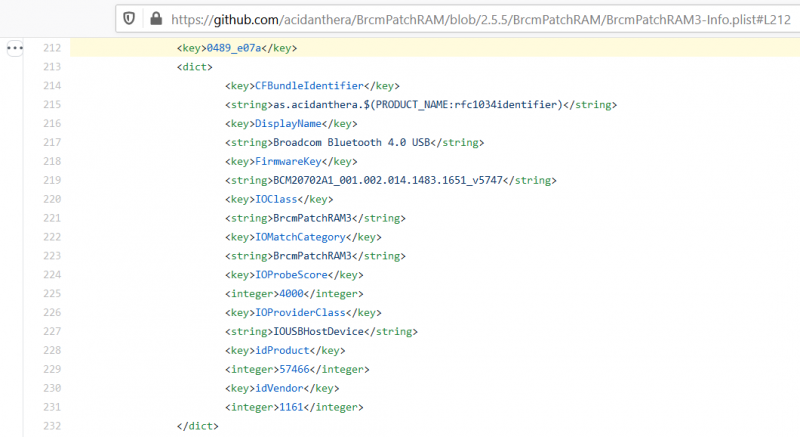This screenshot has height=437, width=800.
Task: Select line number 232
Action: pos(52,425)
